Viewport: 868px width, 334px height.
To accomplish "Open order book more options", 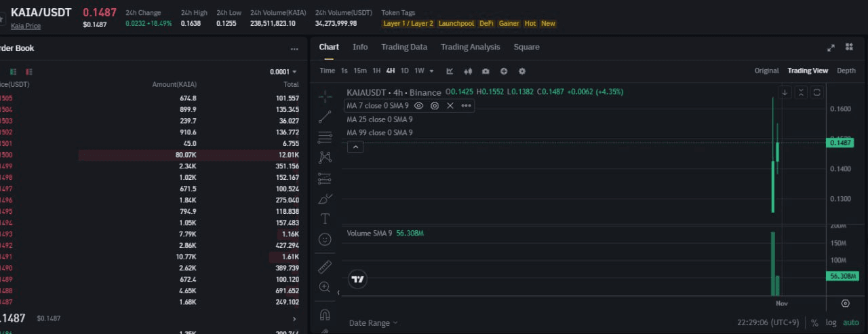I will click(294, 49).
